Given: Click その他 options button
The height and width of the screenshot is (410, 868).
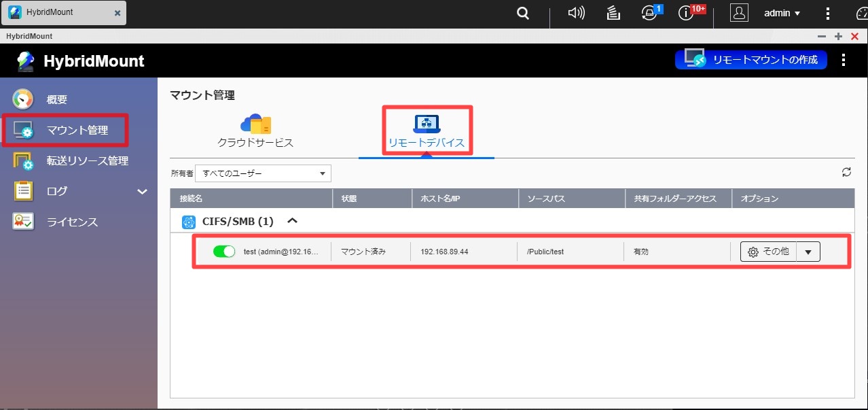Looking at the screenshot, I should (768, 252).
